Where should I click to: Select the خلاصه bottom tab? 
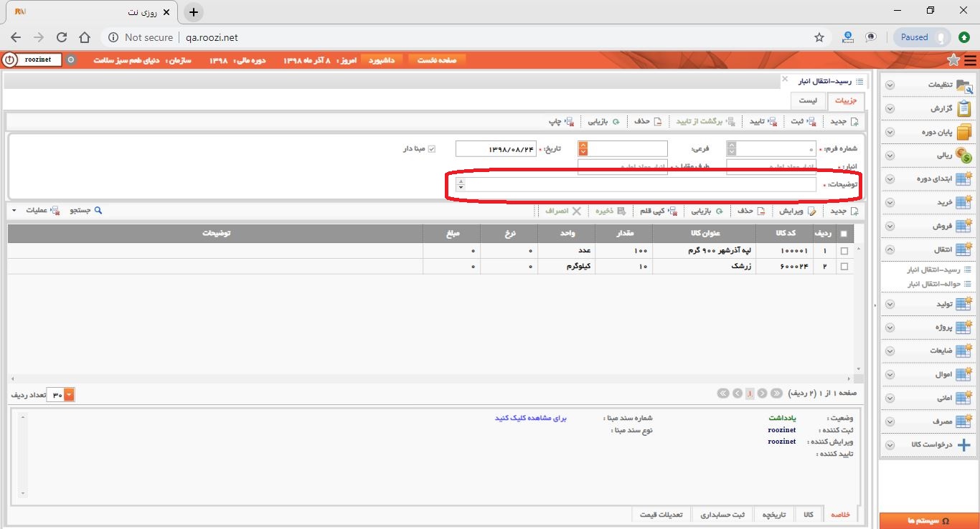[x=840, y=515]
